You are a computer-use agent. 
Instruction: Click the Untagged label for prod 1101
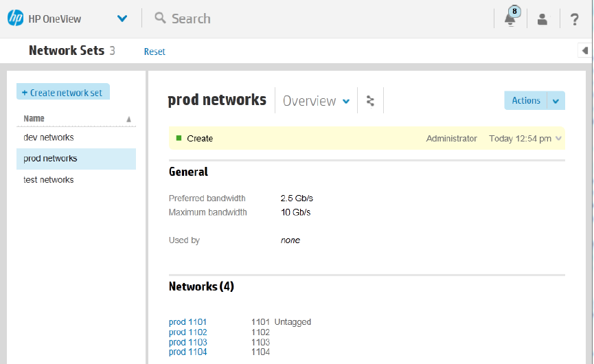(293, 322)
